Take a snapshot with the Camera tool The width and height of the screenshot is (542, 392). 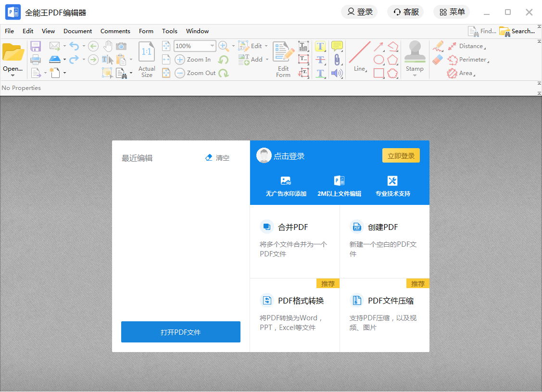pyautogui.click(x=121, y=47)
